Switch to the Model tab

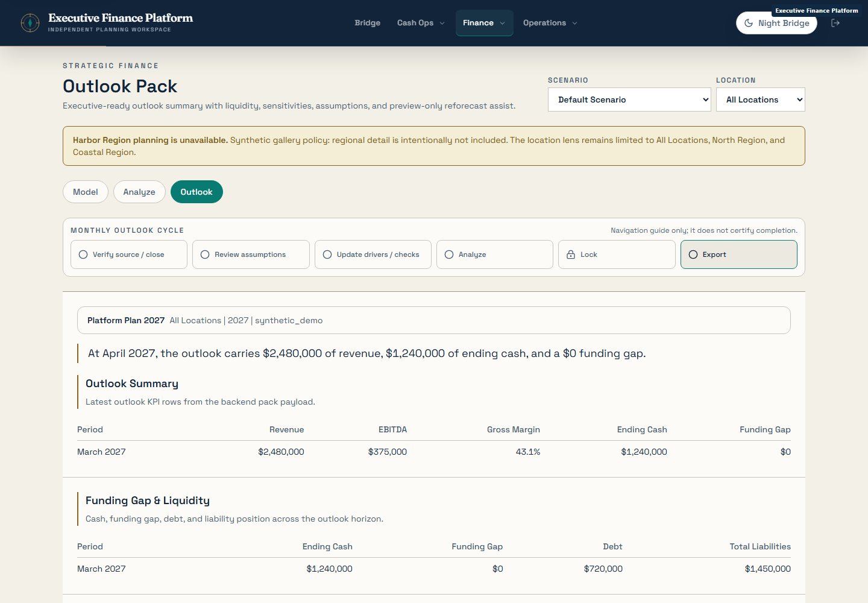pyautogui.click(x=85, y=192)
